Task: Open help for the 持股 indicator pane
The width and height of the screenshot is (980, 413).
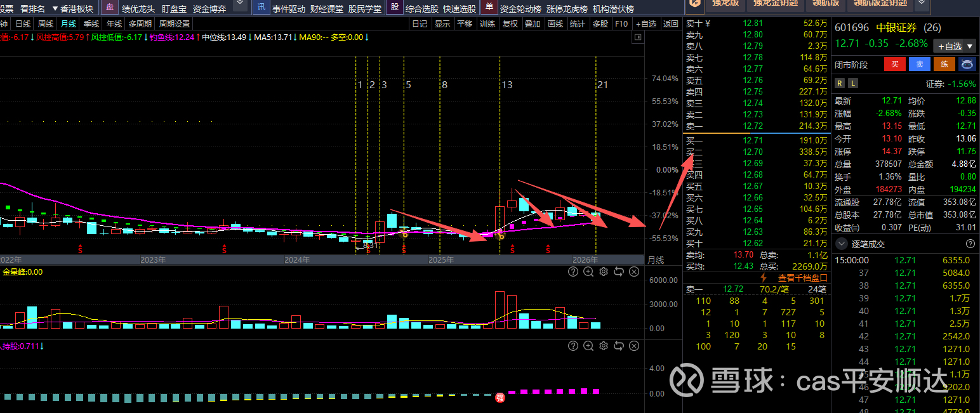Action: point(573,346)
